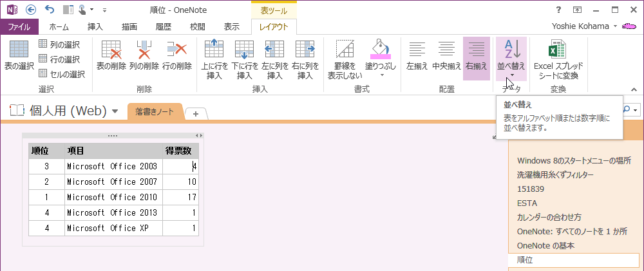Collapse the ribbon with the chevron

point(634,89)
